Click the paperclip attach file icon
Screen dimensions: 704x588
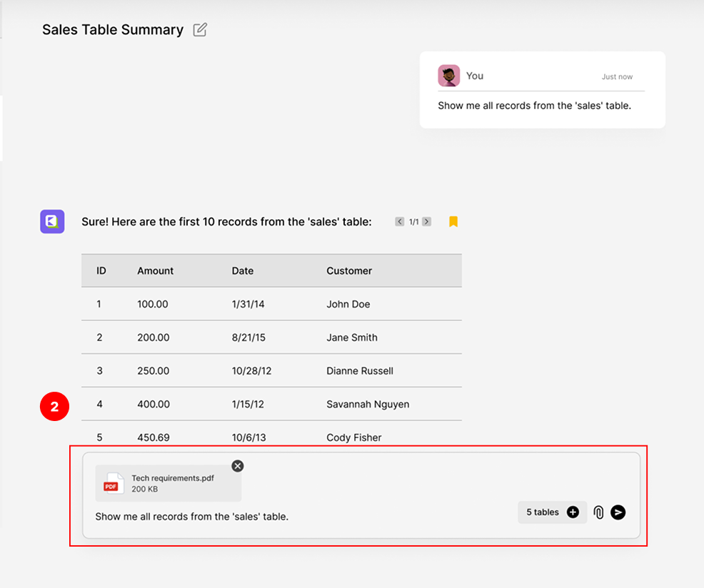click(x=598, y=512)
